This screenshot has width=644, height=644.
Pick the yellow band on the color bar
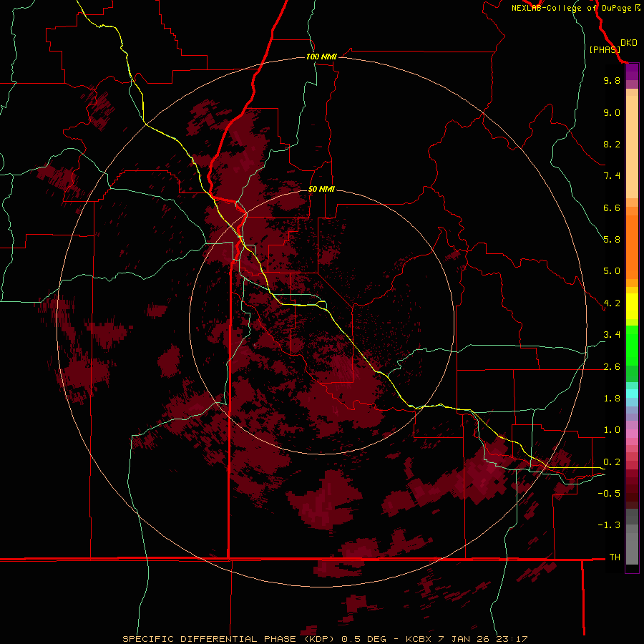632,306
